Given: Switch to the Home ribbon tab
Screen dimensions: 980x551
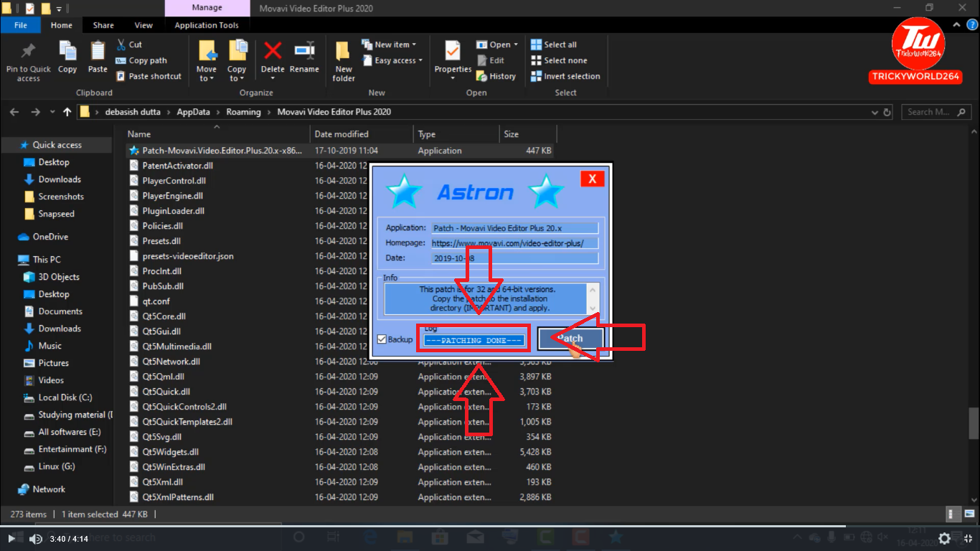Looking at the screenshot, I should coord(62,25).
